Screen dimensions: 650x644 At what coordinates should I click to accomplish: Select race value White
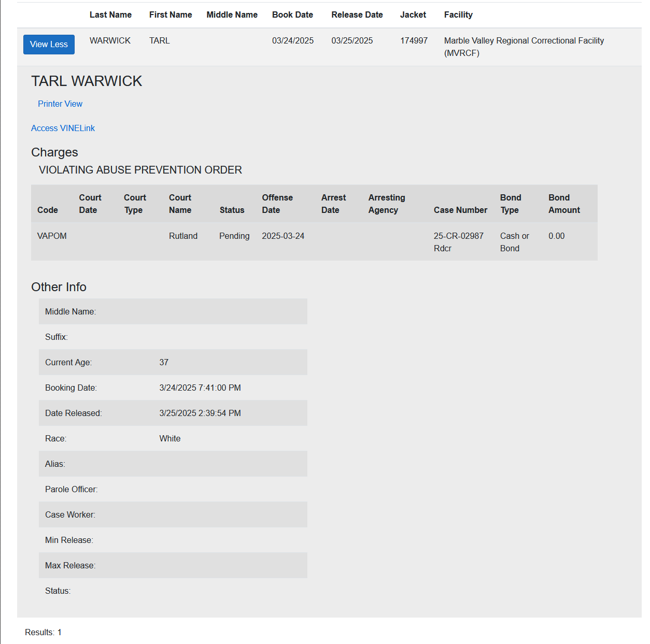[170, 438]
